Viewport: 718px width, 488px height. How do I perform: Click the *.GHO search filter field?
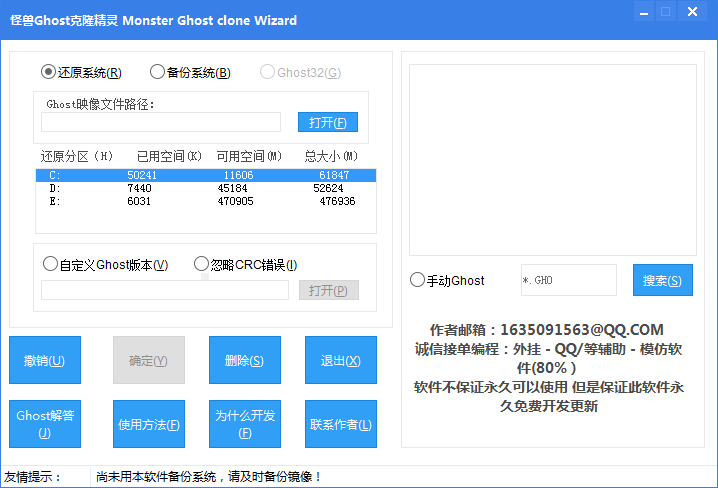pyautogui.click(x=568, y=280)
